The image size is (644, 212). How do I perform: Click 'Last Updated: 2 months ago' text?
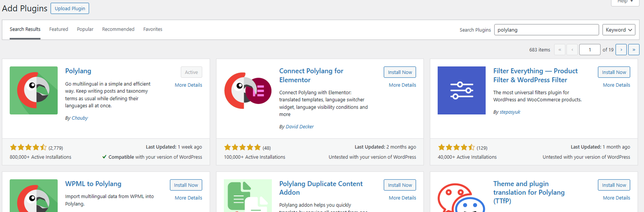pyautogui.click(x=385, y=147)
